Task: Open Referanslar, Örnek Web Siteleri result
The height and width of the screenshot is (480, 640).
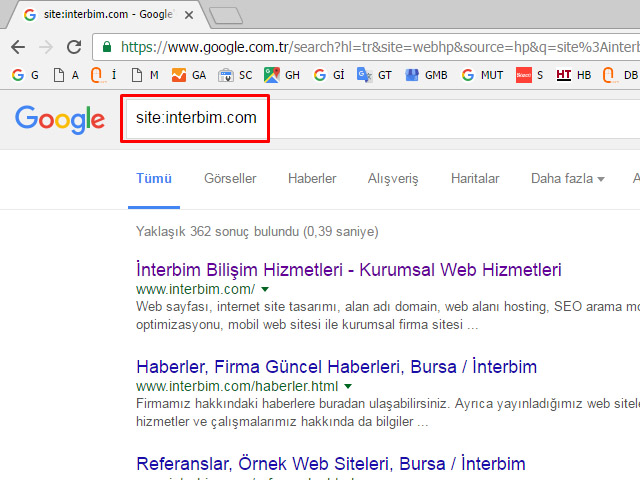Action: [331, 464]
